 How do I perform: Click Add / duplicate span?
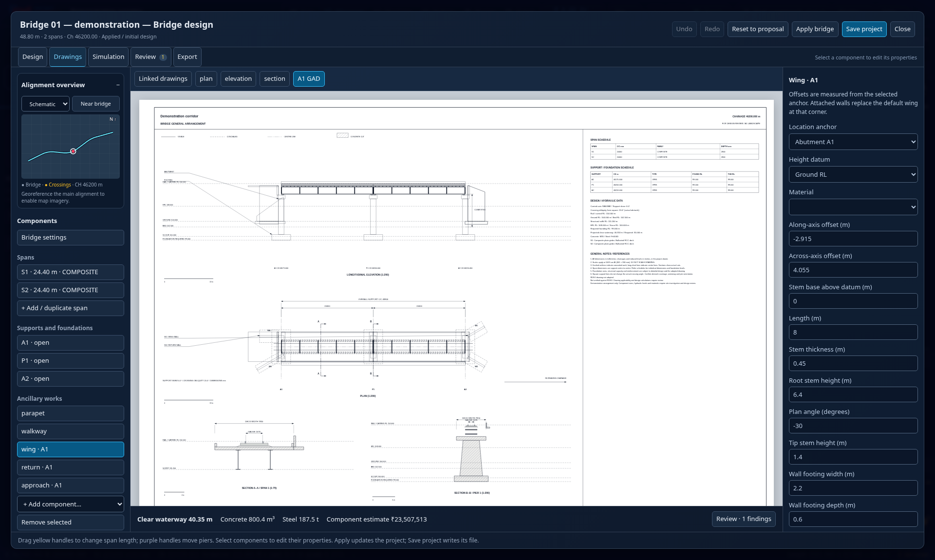[71, 308]
